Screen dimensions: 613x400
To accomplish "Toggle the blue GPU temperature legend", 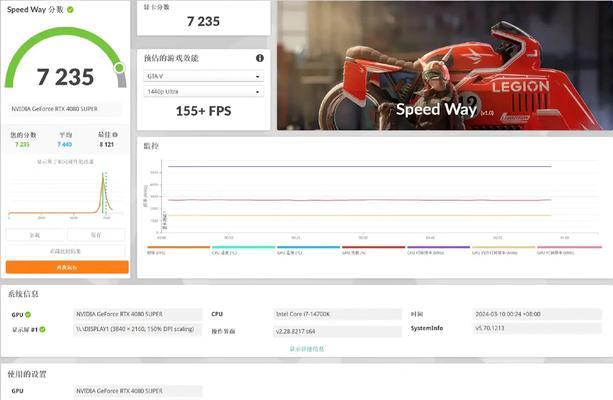I will pos(308,250).
